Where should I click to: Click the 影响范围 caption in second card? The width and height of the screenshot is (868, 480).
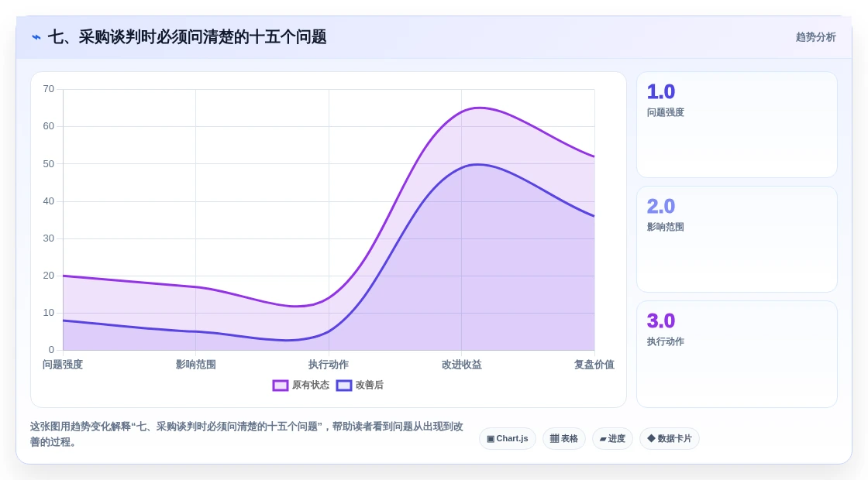coord(666,227)
